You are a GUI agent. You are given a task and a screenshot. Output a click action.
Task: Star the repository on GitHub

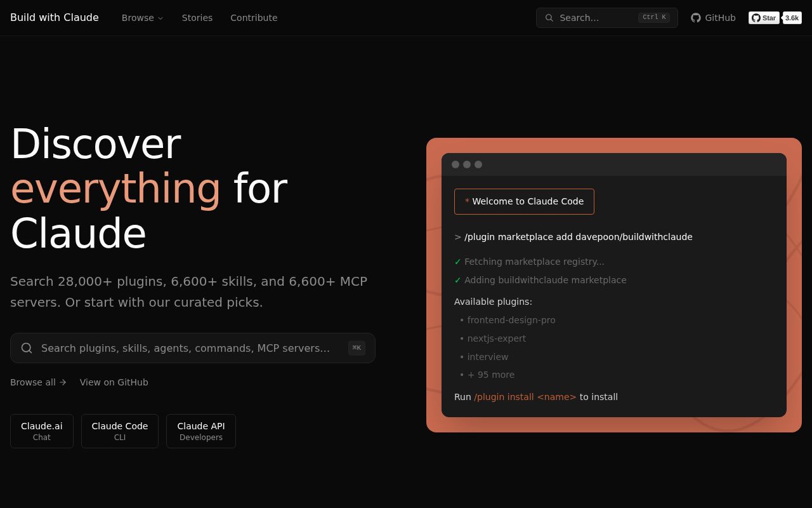tap(764, 18)
